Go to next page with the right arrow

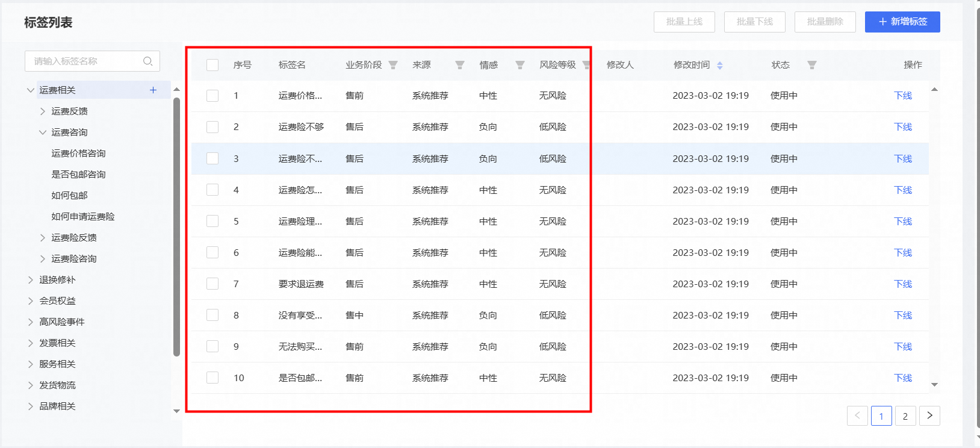(x=929, y=415)
